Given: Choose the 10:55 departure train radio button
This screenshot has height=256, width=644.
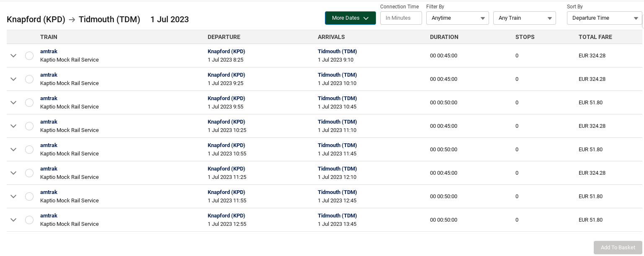Looking at the screenshot, I should pyautogui.click(x=29, y=150).
